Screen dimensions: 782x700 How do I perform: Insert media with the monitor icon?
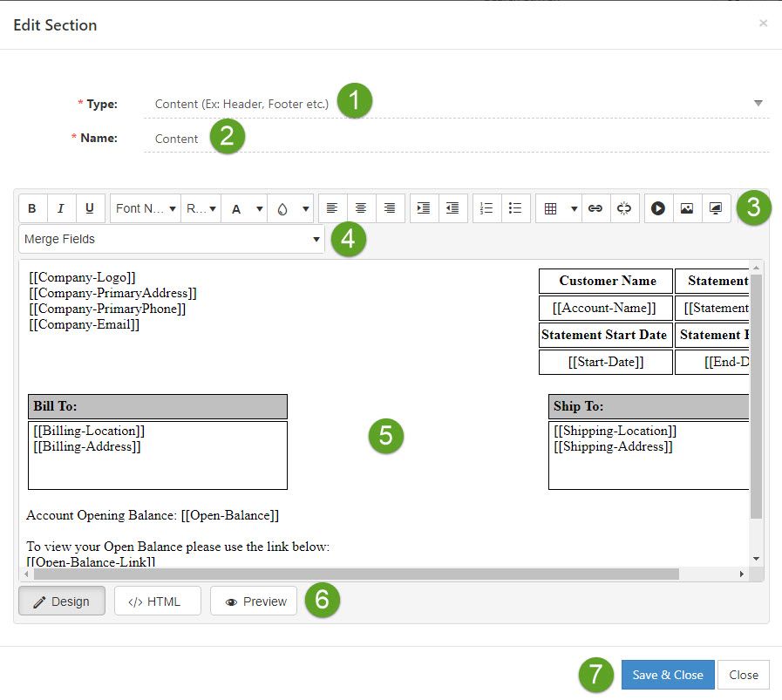716,208
